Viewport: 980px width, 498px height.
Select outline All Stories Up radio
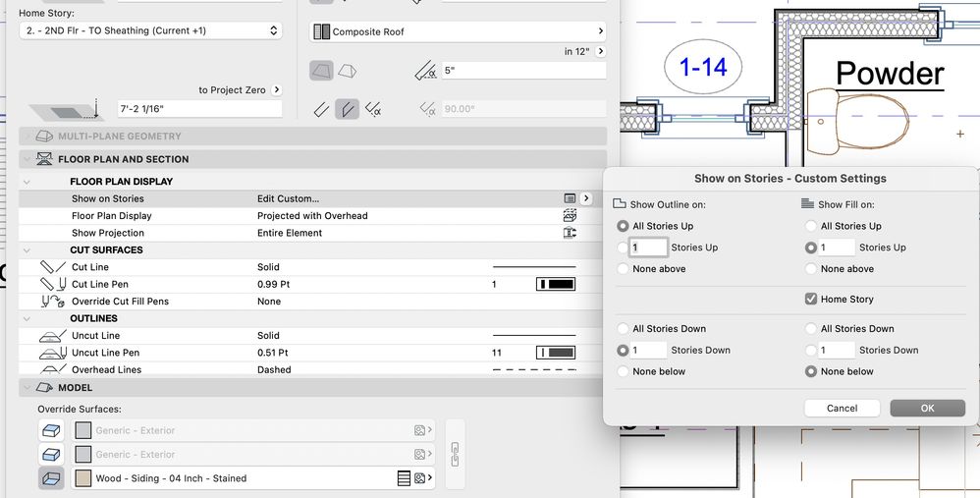pos(623,226)
